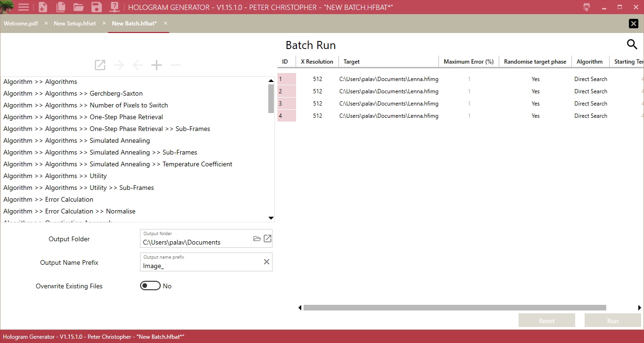The image size is (644, 343).
Task: Open the GitHub cat icon link
Action: (x=586, y=7)
